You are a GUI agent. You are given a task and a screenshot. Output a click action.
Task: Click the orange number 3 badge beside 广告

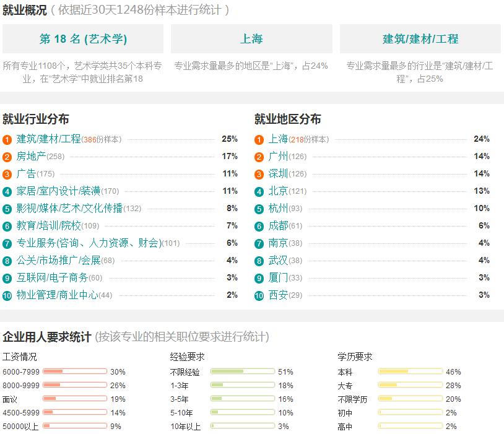tap(7, 175)
